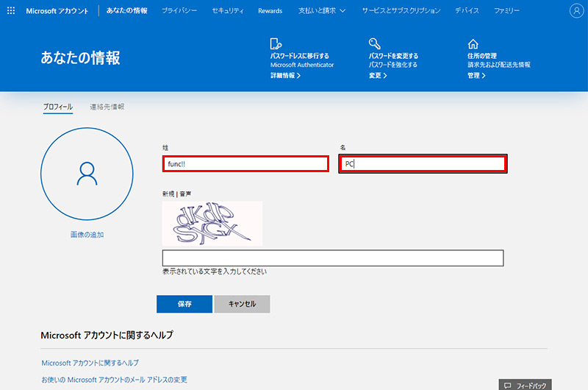This screenshot has height=390, width=588.
Task: Open the account avatar icon at top right
Action: pyautogui.click(x=576, y=10)
